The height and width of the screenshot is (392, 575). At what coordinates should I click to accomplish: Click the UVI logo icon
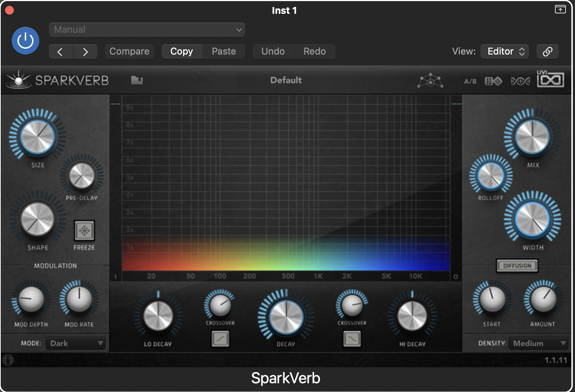(x=550, y=79)
